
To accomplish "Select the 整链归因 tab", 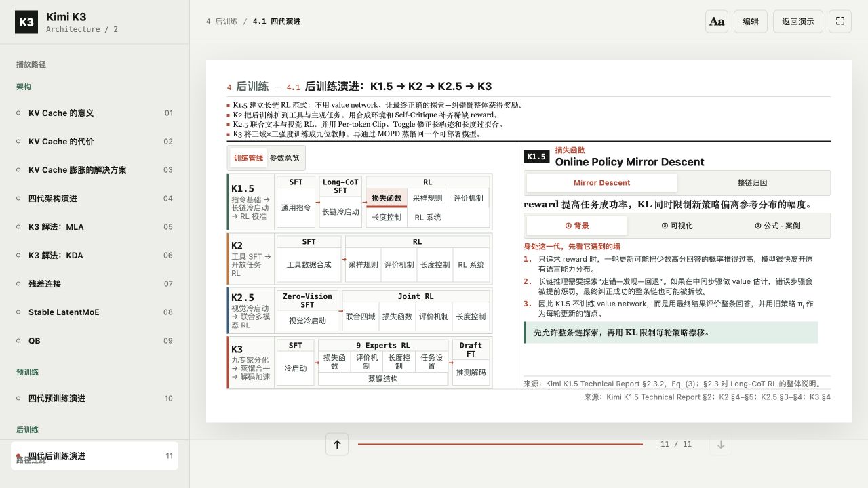I will click(753, 183).
